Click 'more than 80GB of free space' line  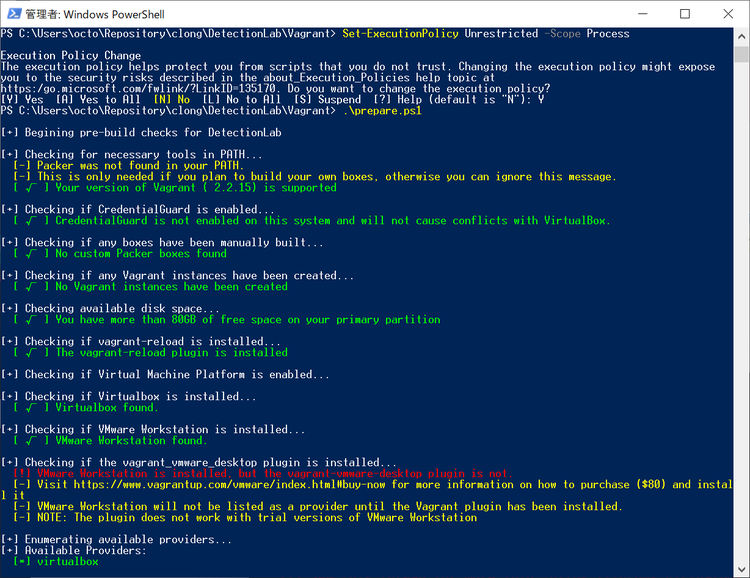pyautogui.click(x=227, y=320)
